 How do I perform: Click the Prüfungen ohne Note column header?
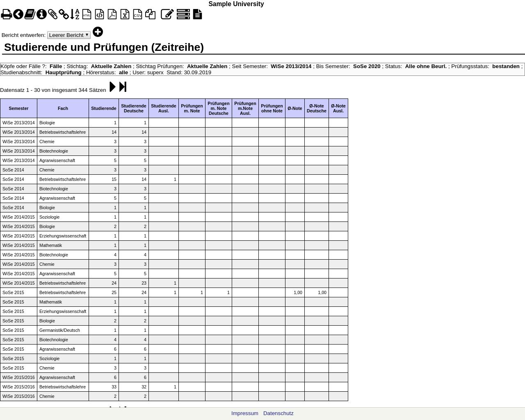click(272, 108)
